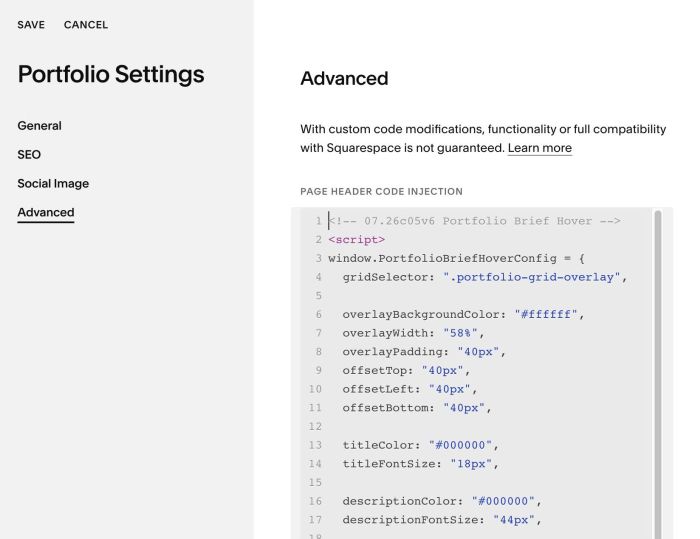The height and width of the screenshot is (539, 700).
Task: Open the General settings tab
Action: pos(39,126)
